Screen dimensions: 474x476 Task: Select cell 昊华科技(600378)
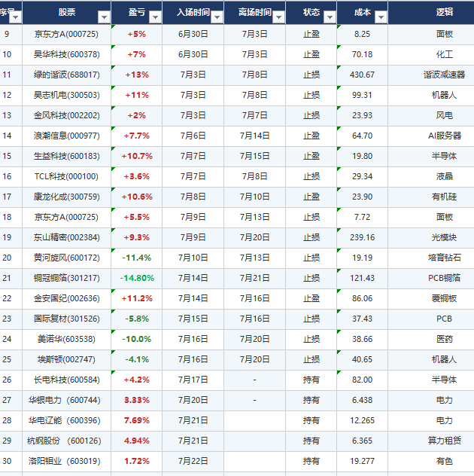coord(66,54)
